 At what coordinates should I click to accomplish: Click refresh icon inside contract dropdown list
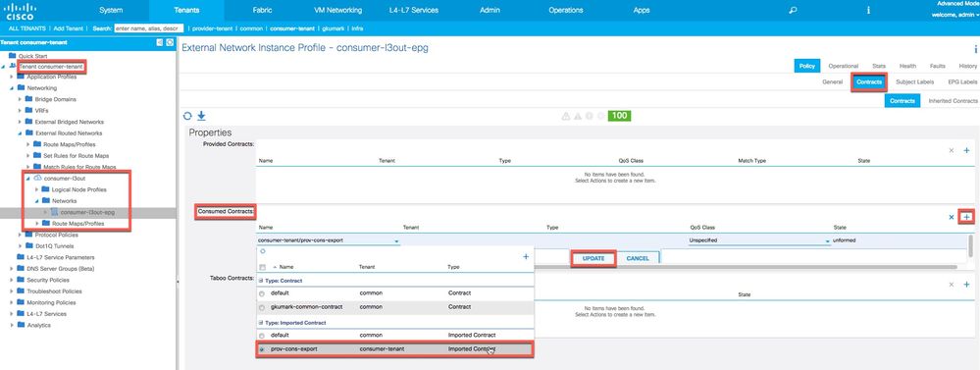[x=263, y=250]
